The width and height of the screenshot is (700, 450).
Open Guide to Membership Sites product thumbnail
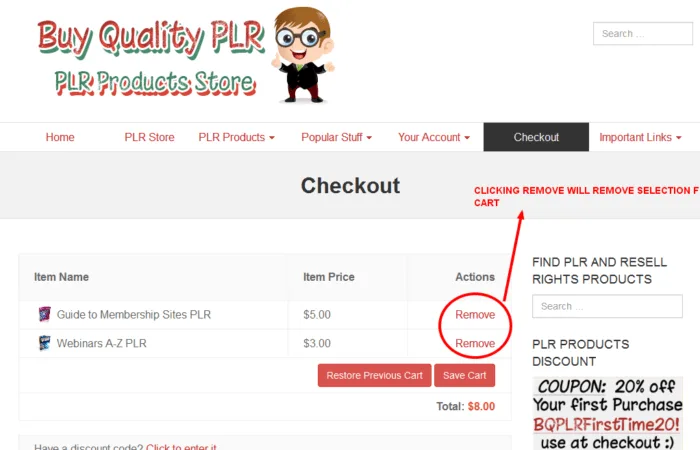coord(44,314)
